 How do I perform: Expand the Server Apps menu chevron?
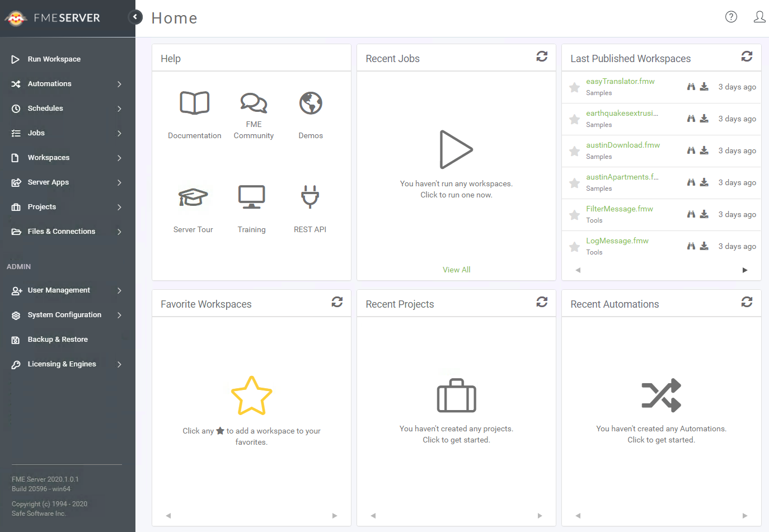(119, 182)
